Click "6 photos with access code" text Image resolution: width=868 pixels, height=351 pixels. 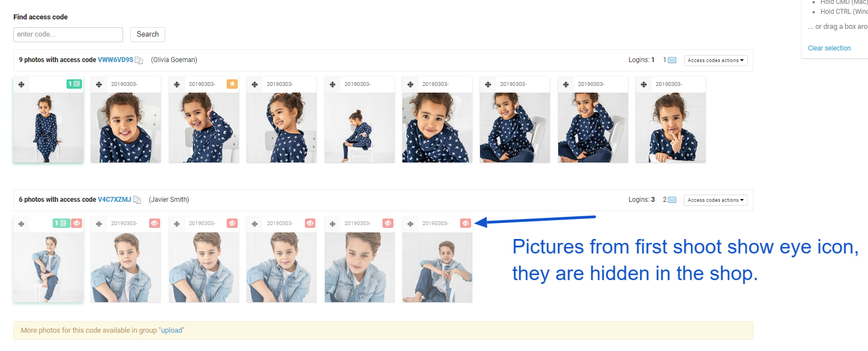coord(58,200)
